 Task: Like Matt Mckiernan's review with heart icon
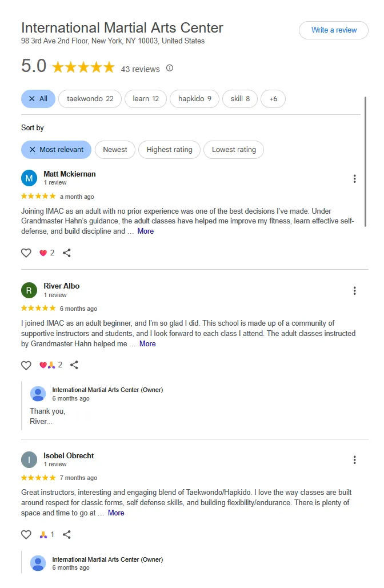click(x=26, y=253)
